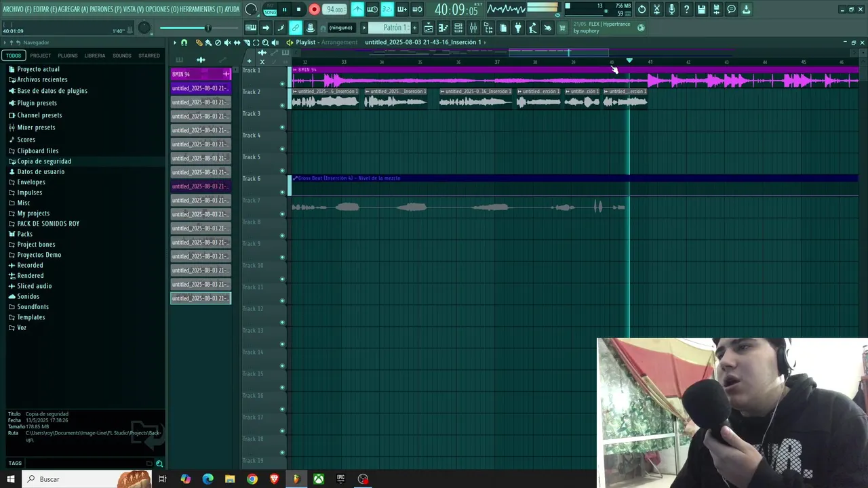Open the PATRONES (P) menu

(106, 9)
